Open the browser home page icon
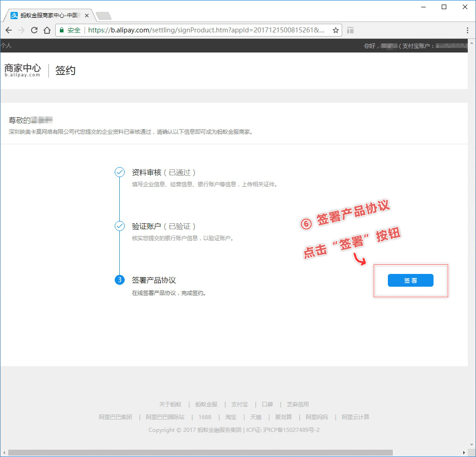 point(47,30)
